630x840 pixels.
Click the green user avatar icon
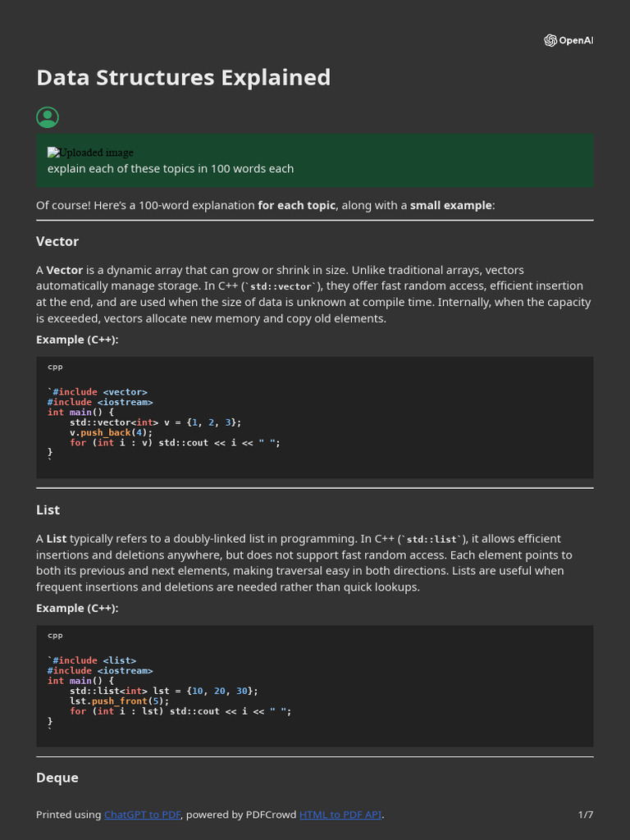[x=48, y=117]
